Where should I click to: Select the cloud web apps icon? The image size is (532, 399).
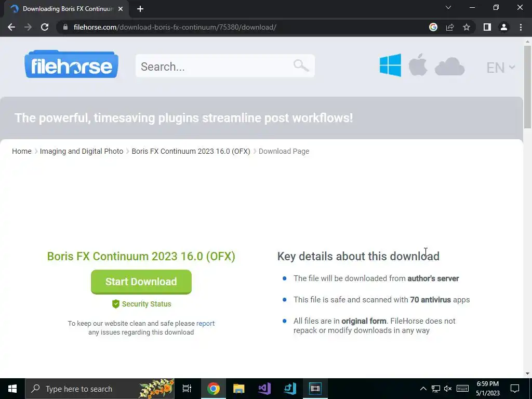[449, 66]
